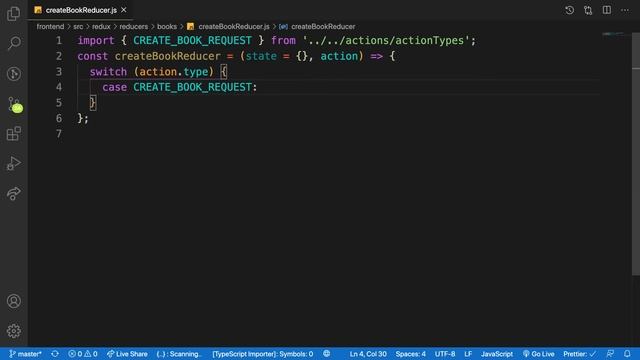Change language mode JavaScript
The width and height of the screenshot is (640, 360).
pos(497,354)
